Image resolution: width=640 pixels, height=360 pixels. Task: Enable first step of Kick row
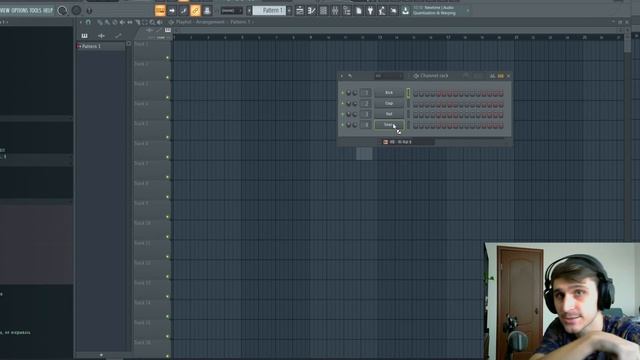click(416, 93)
